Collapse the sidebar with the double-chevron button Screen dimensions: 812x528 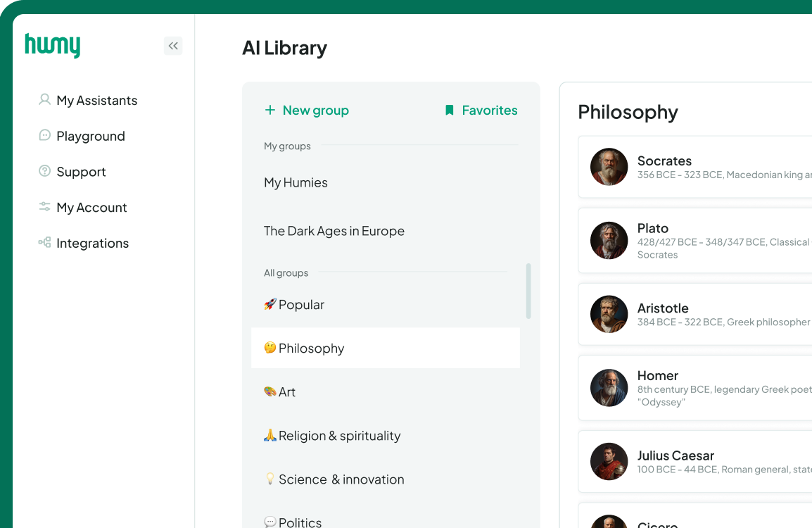[x=173, y=45]
